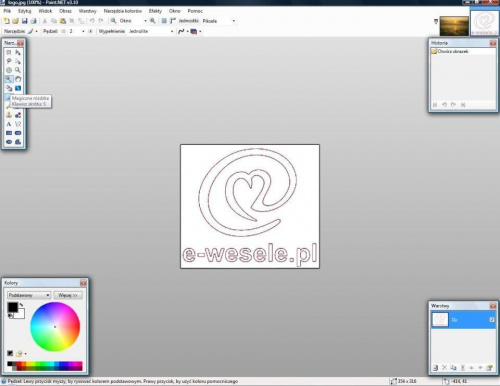The image size is (500, 386).
Task: Select the Line/Curve tool
Action: click(18, 124)
